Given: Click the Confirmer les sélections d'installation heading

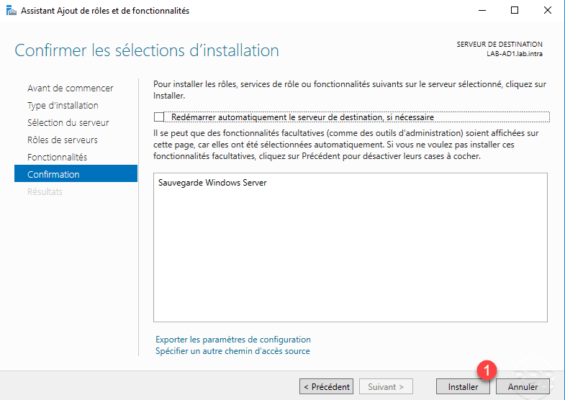Looking at the screenshot, I should click(x=147, y=50).
